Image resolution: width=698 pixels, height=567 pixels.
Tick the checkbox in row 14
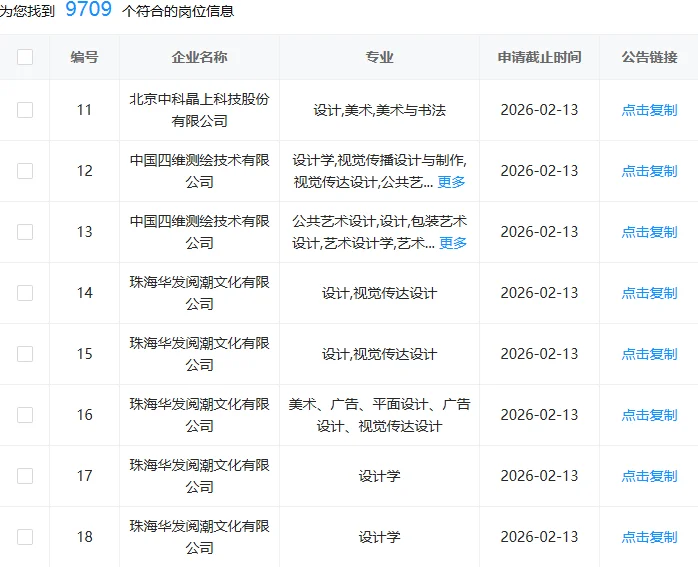pyautogui.click(x=25, y=293)
